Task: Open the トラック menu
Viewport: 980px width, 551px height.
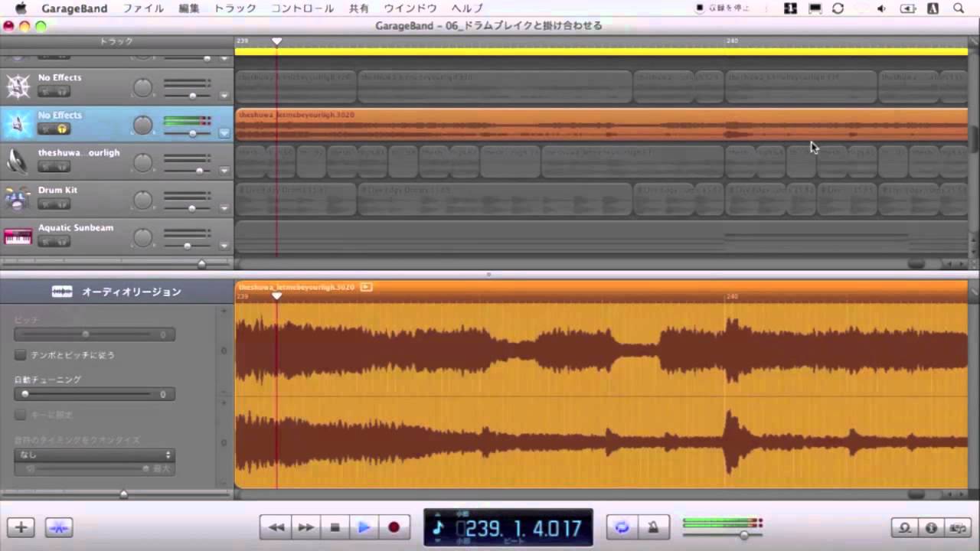Action: click(235, 8)
